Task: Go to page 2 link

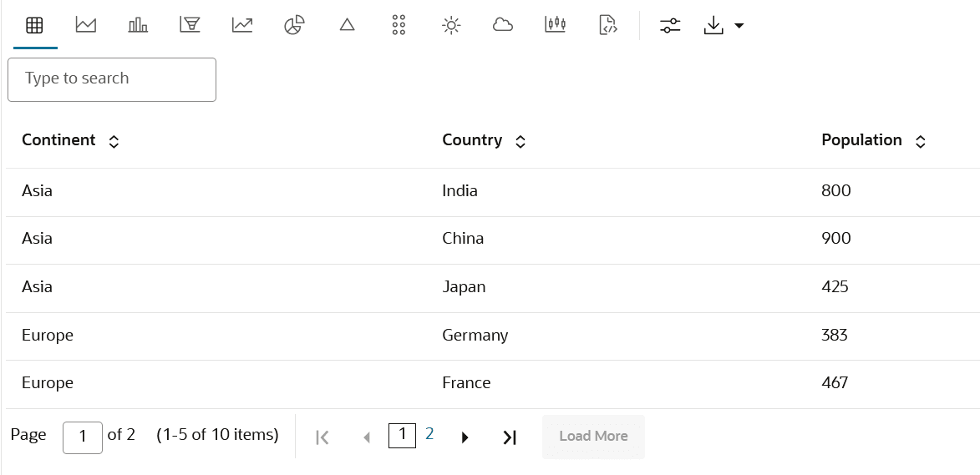Action: [x=429, y=434]
